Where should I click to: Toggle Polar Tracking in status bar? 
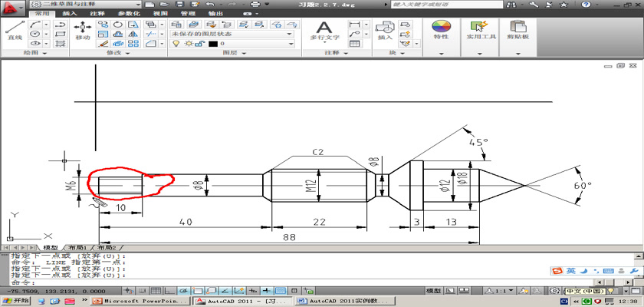pyautogui.click(x=183, y=291)
